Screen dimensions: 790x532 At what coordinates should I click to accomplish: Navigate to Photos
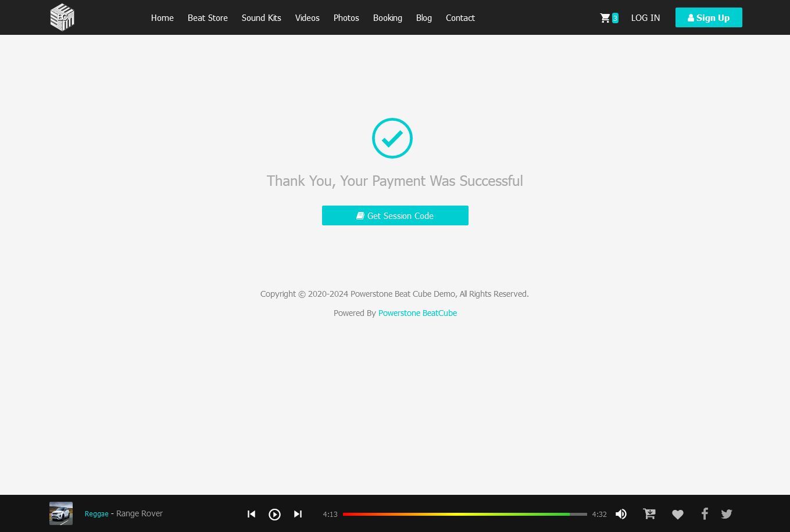(x=346, y=18)
